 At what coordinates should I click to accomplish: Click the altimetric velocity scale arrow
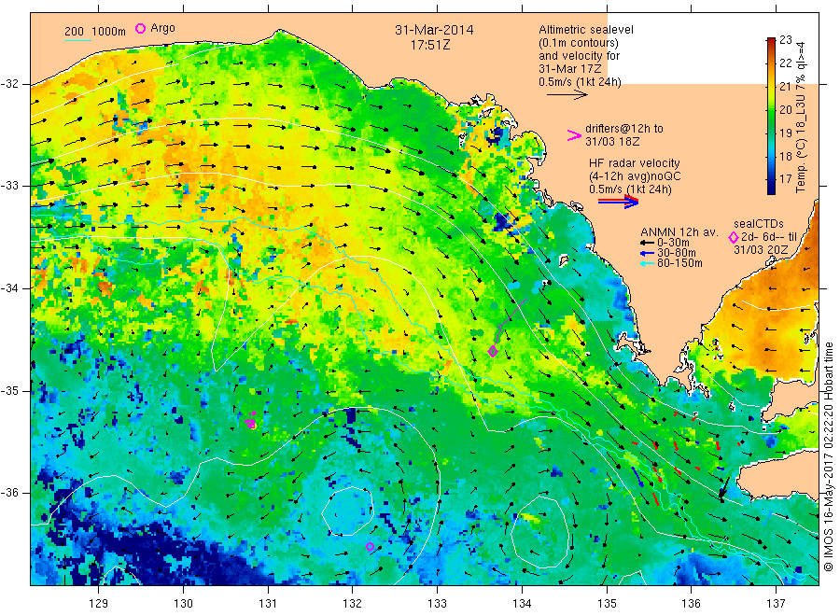click(x=567, y=95)
